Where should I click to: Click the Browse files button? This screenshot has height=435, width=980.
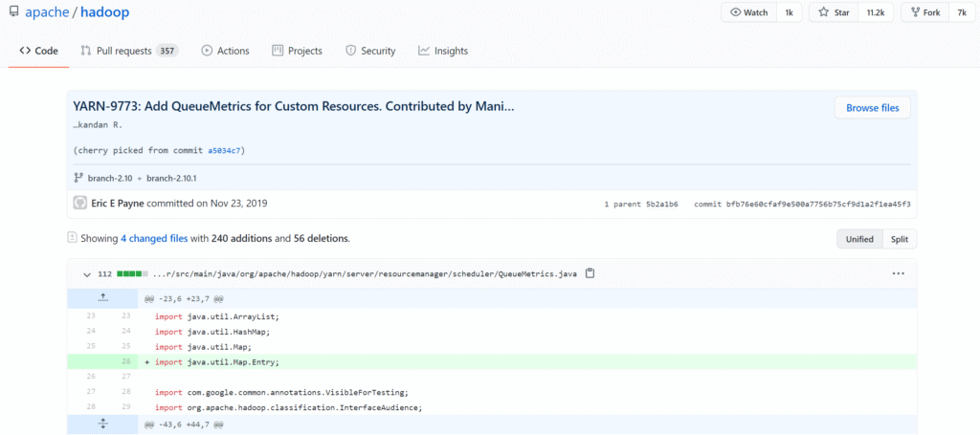(x=873, y=108)
